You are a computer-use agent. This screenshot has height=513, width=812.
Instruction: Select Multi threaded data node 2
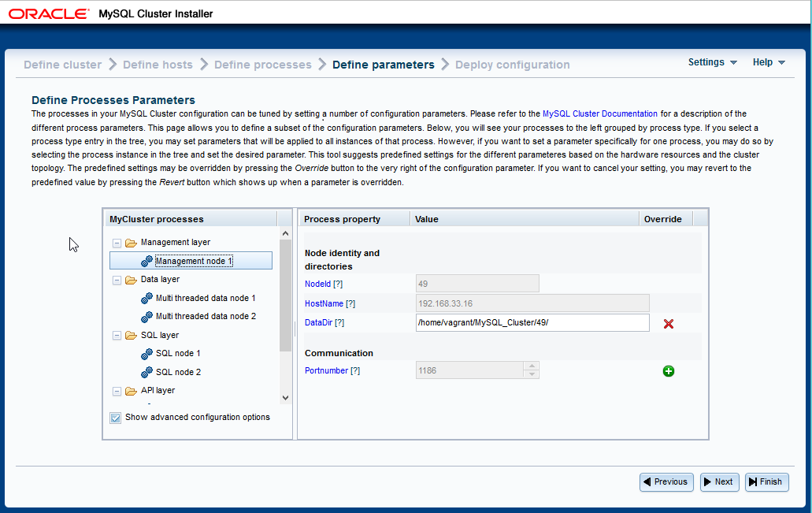pyautogui.click(x=206, y=317)
